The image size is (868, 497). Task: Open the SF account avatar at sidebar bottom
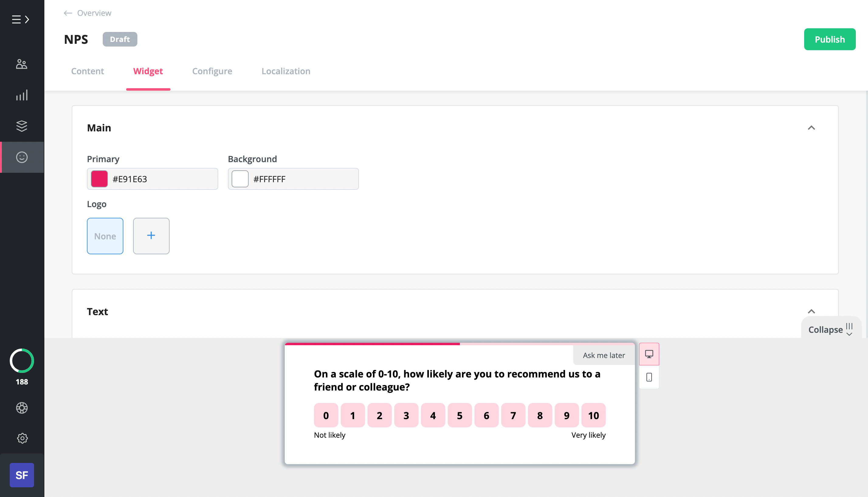tap(22, 475)
